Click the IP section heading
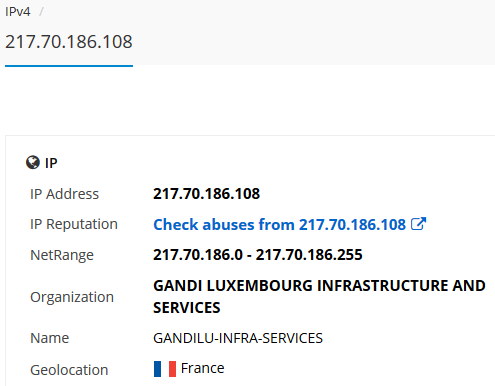This screenshot has height=386, width=495. (51, 163)
